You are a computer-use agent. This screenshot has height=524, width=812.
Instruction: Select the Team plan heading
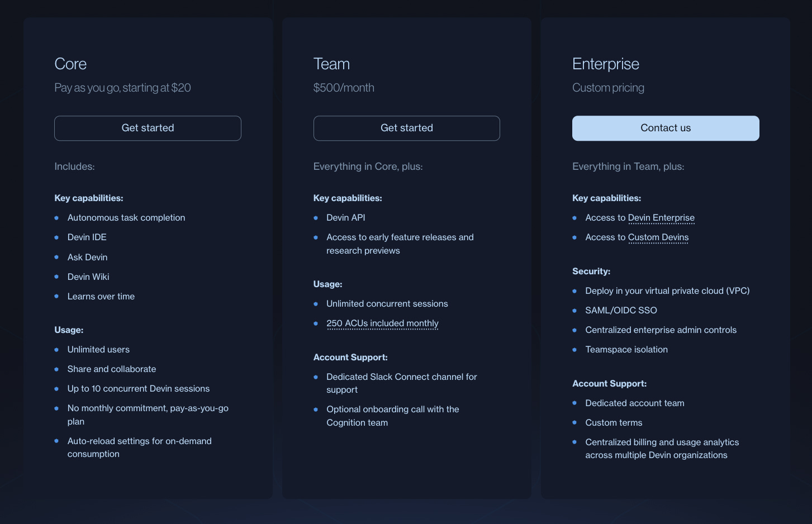click(331, 64)
